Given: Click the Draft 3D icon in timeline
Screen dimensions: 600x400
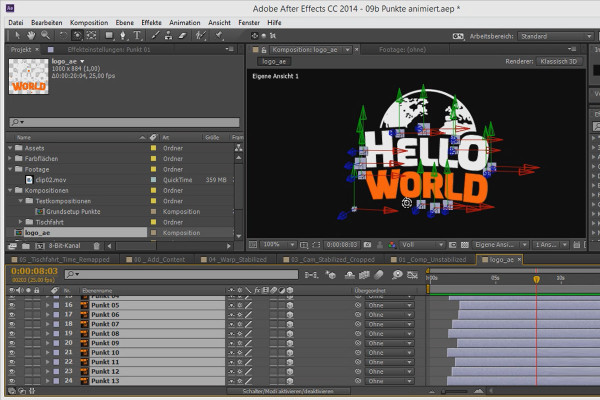Looking at the screenshot, I should coord(331,275).
